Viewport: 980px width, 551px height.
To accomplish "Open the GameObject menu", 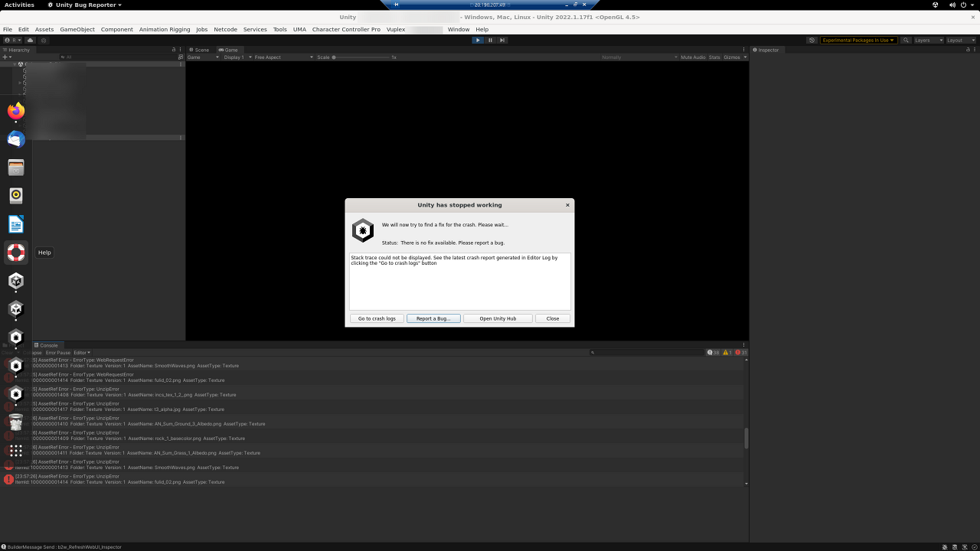I will [x=77, y=29].
